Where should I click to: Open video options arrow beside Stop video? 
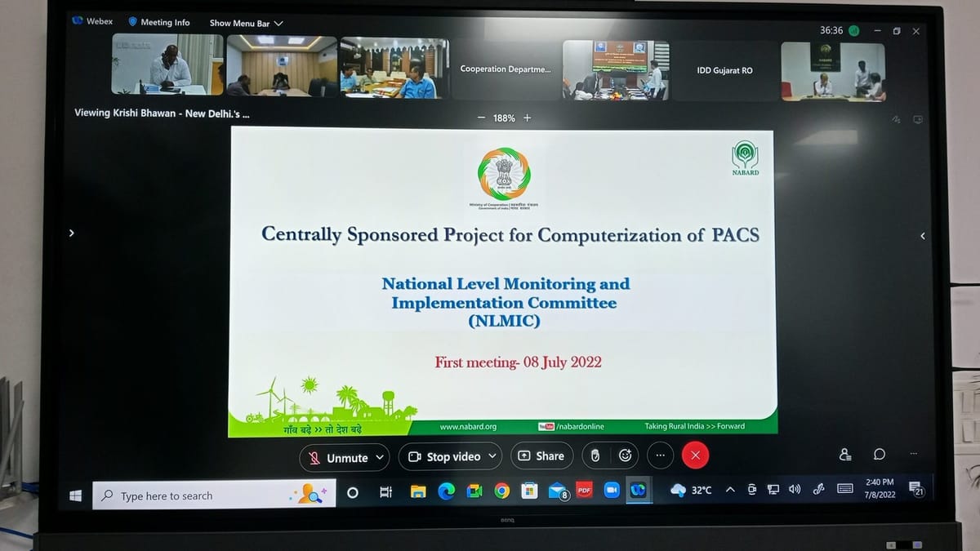pyautogui.click(x=492, y=456)
